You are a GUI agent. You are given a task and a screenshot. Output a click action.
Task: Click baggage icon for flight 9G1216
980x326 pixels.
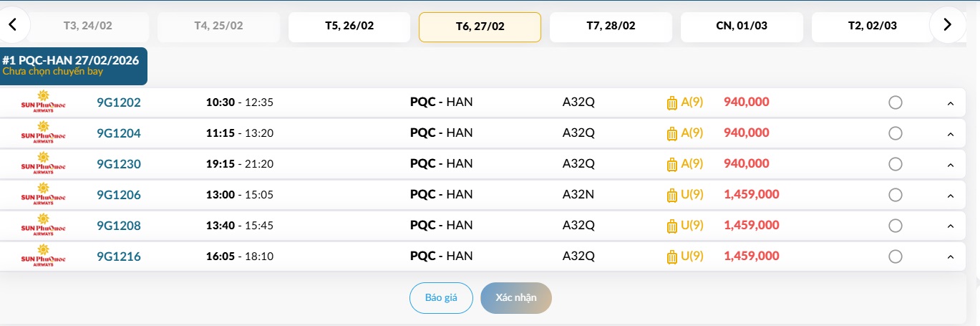[671, 257]
